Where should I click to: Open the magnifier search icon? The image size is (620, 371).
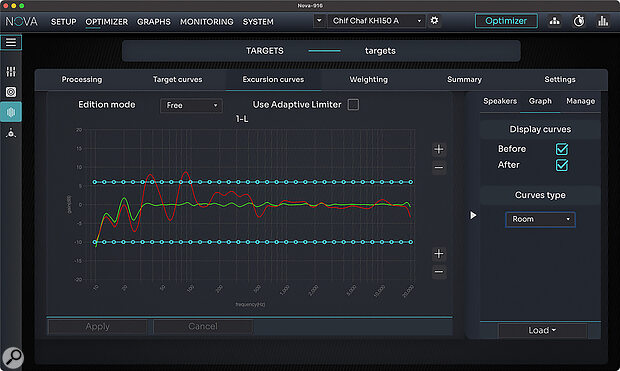coord(13,357)
